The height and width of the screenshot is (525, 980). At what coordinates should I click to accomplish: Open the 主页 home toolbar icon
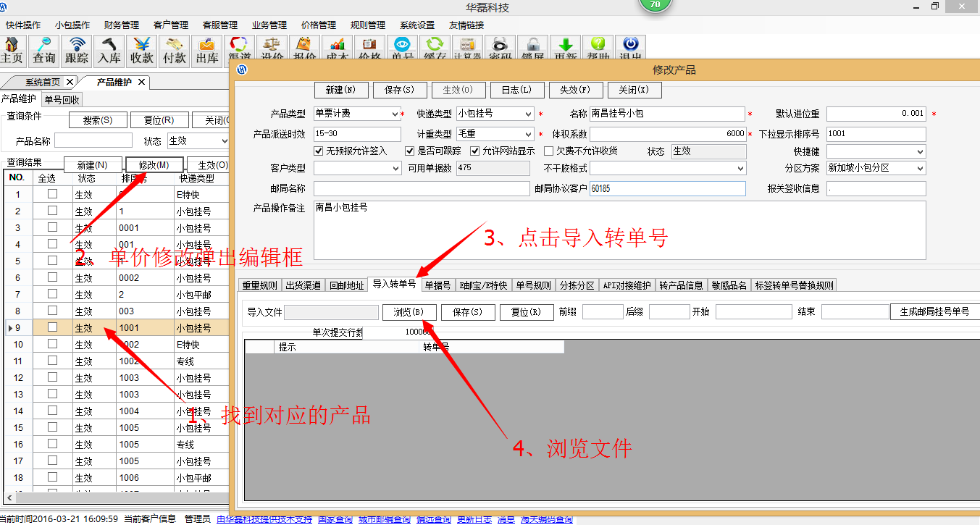coord(12,49)
